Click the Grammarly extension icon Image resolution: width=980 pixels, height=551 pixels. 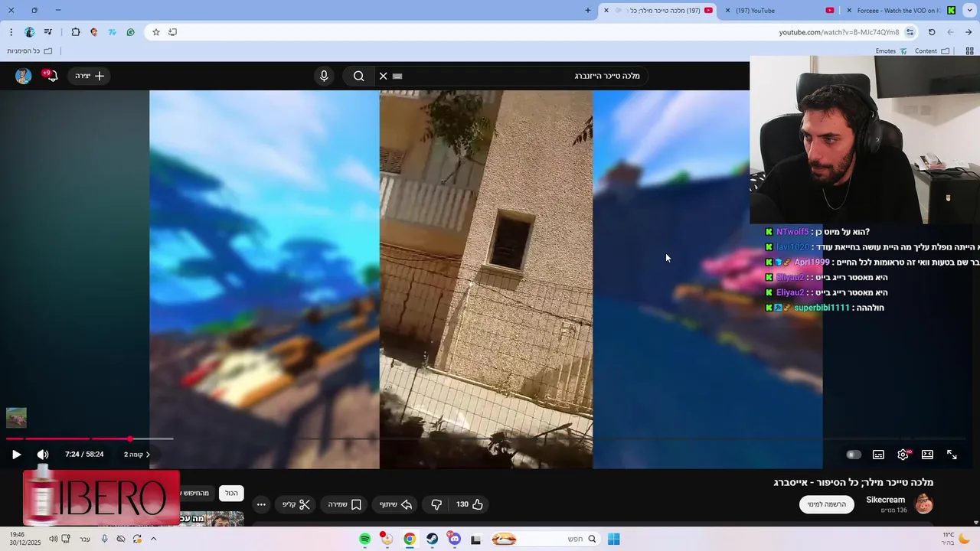pos(130,32)
